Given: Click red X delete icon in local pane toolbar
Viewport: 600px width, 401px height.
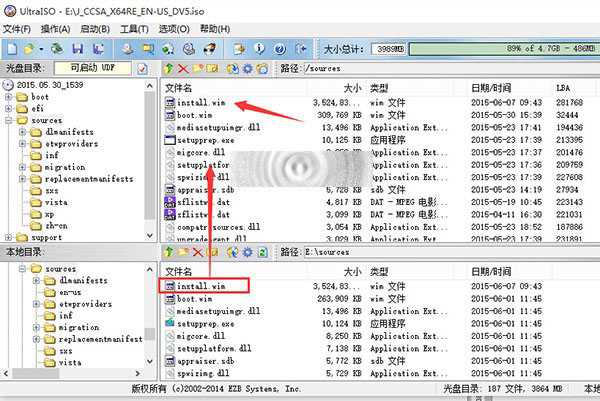Looking at the screenshot, I should (197, 252).
